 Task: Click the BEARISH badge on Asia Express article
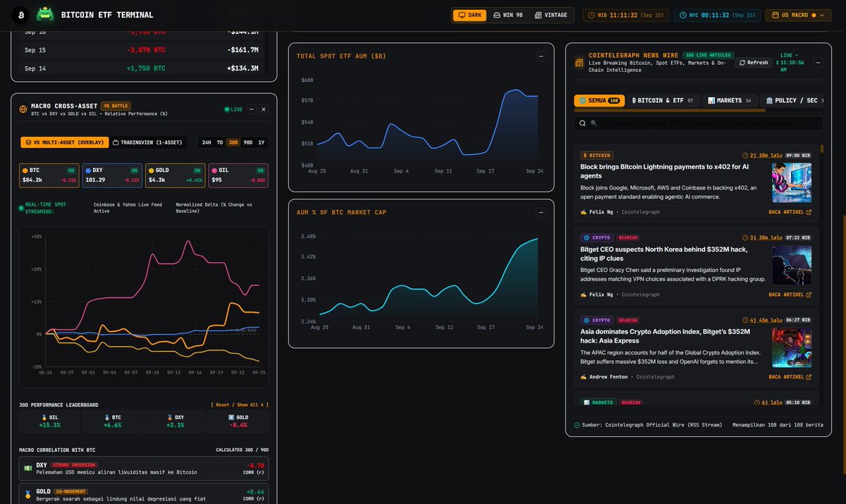point(627,321)
